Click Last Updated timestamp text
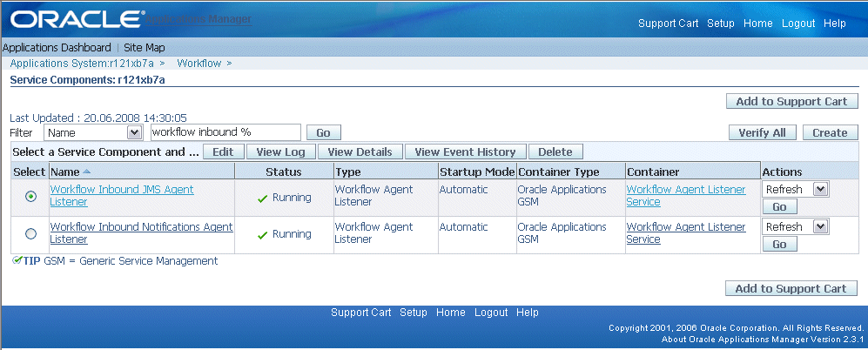Image resolution: width=868 pixels, height=350 pixels. coord(98,118)
